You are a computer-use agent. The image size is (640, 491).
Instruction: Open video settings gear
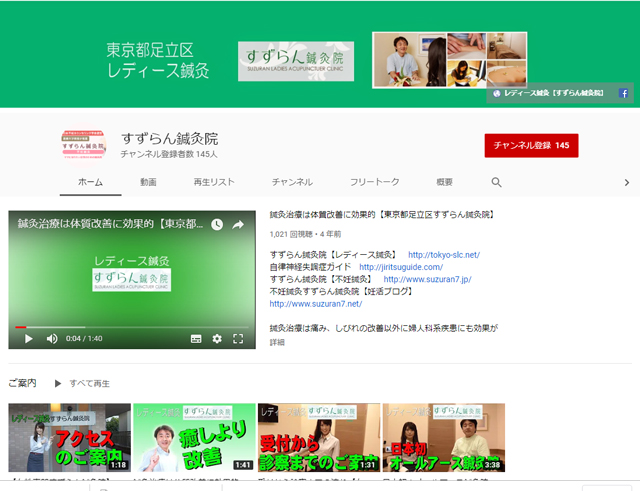(x=217, y=339)
